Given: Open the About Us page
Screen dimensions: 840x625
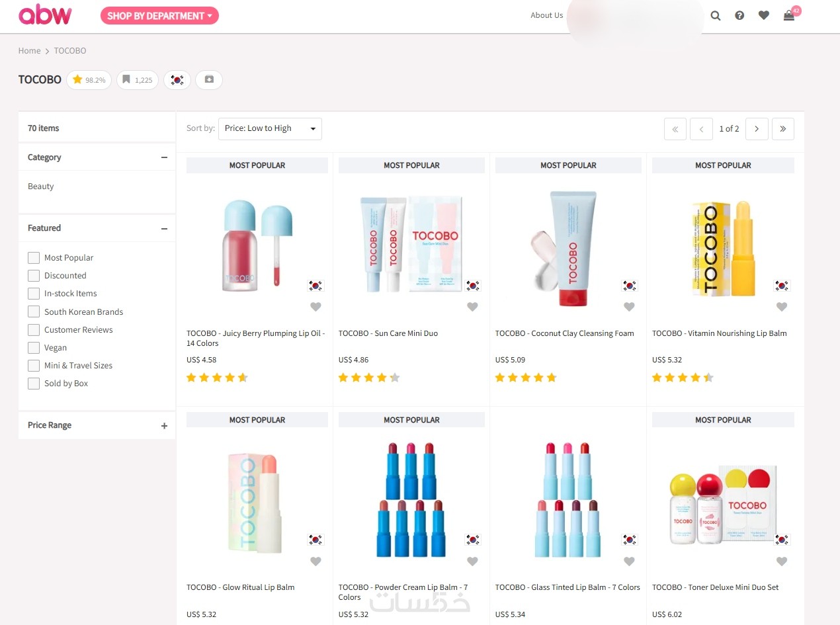Looking at the screenshot, I should [546, 15].
